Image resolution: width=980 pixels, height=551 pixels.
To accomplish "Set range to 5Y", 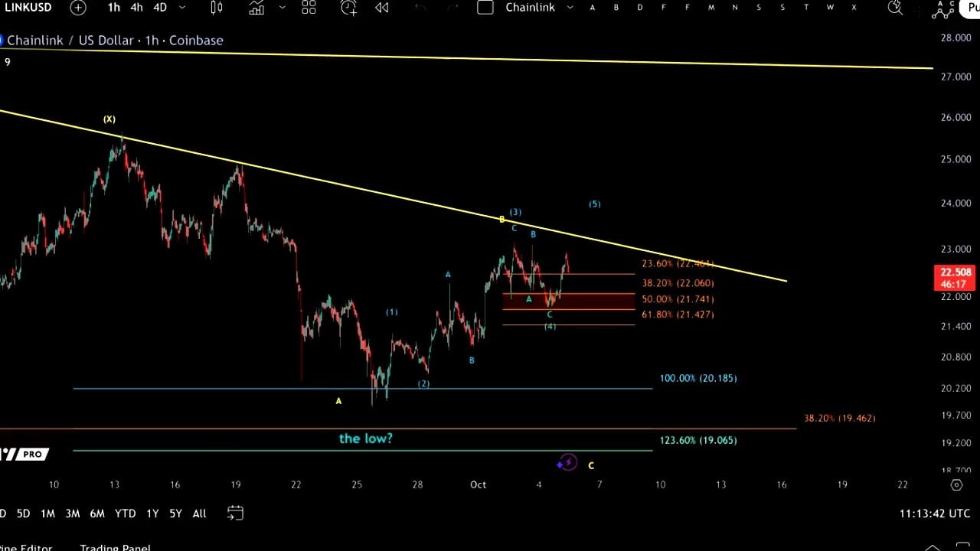I will pos(175,514).
